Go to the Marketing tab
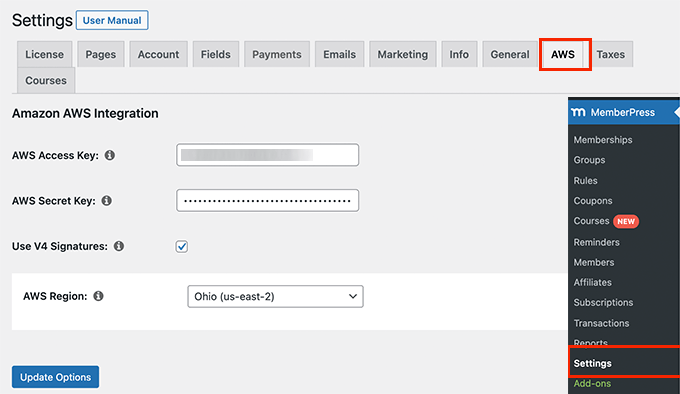Viewport: 680px width, 394px height. click(x=402, y=54)
